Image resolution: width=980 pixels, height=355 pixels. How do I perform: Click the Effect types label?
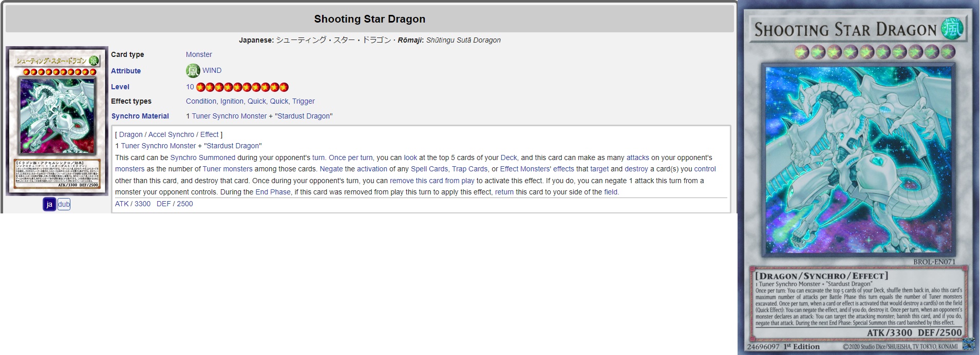131,101
